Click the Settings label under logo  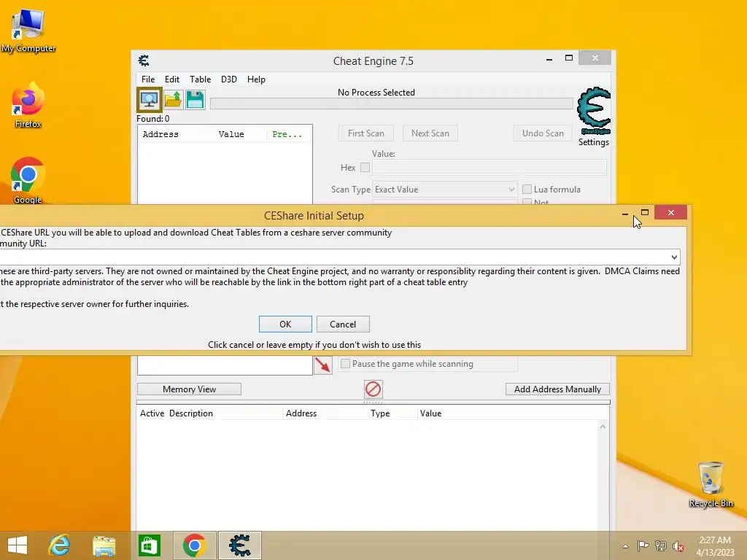coord(594,142)
